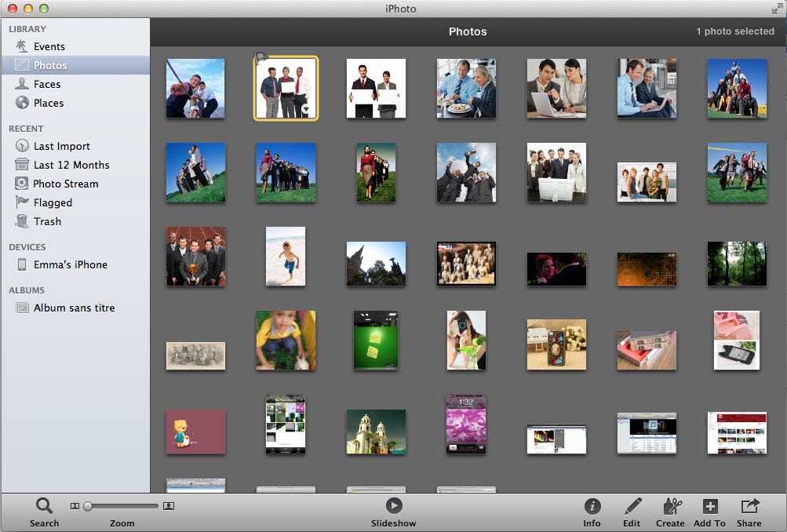
Task: Open Places in the Library sidebar
Action: point(49,103)
